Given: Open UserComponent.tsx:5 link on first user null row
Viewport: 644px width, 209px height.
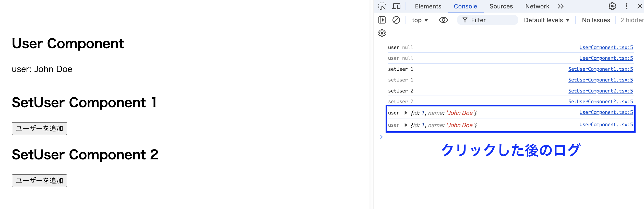Looking at the screenshot, I should point(606,47).
